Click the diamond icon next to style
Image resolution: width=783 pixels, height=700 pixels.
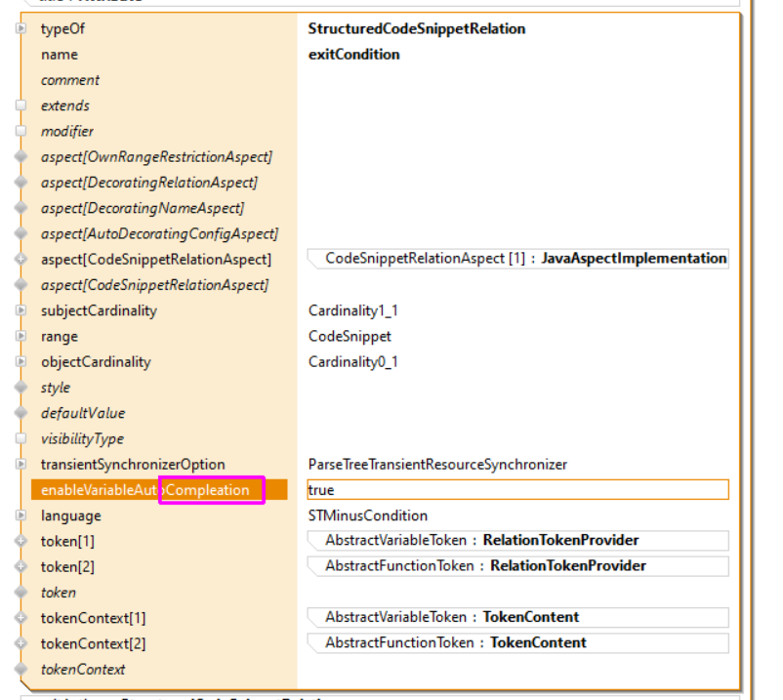[x=21, y=388]
